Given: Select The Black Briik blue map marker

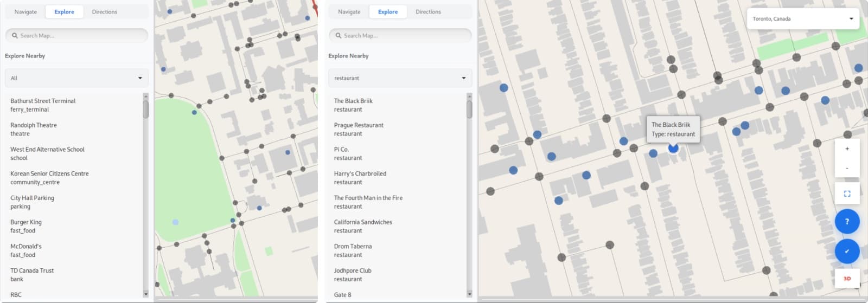Looking at the screenshot, I should click(673, 147).
